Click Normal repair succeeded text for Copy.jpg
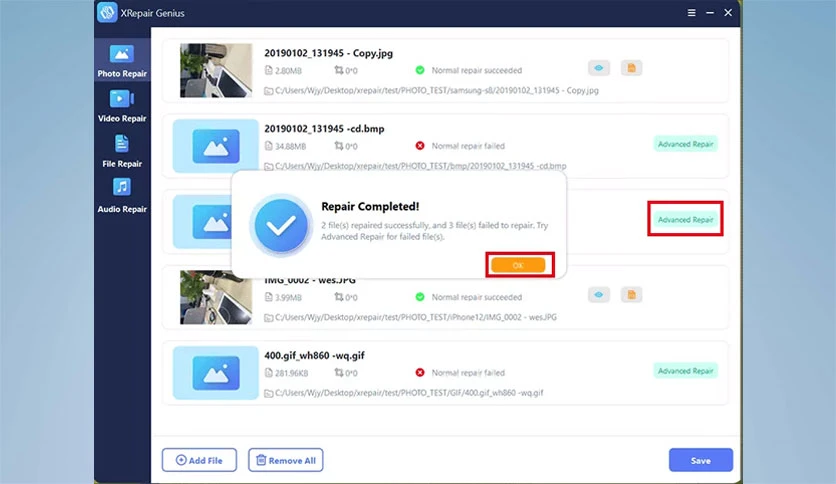 [477, 70]
